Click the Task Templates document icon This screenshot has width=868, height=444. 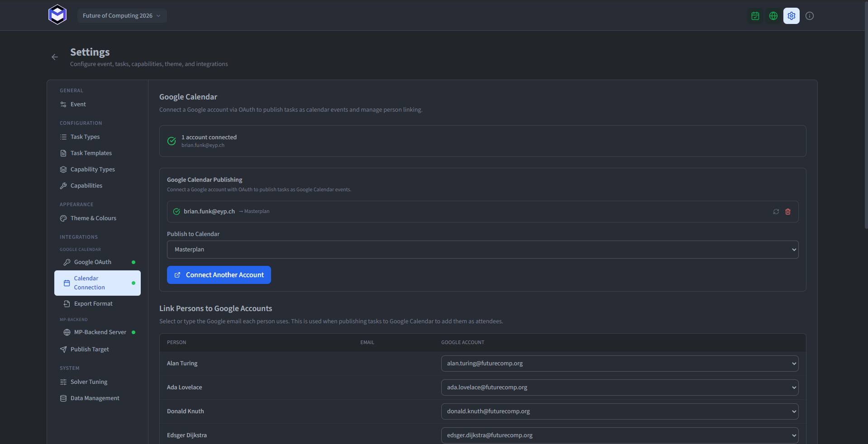pos(63,153)
